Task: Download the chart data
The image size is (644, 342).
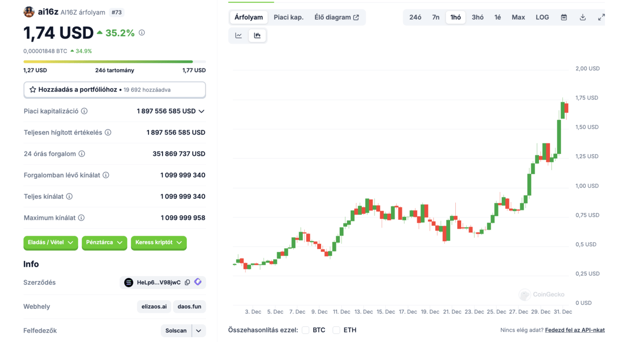Action: tap(583, 17)
